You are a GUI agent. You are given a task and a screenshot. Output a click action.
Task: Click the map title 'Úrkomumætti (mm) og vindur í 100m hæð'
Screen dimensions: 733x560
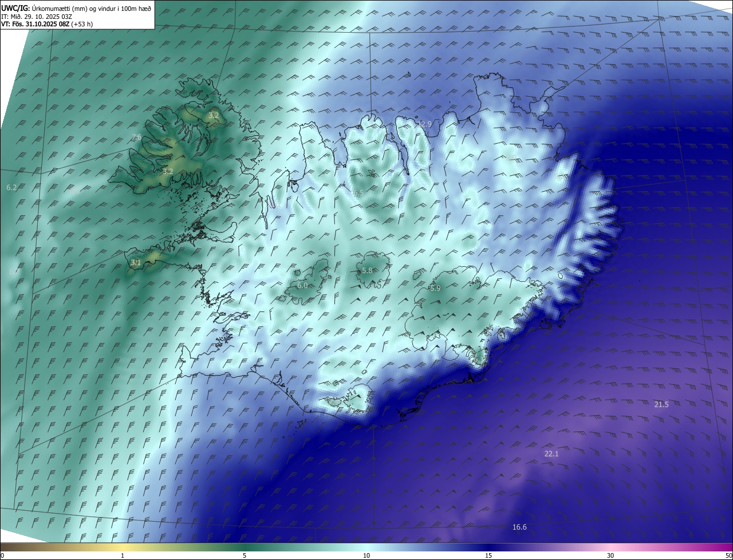click(x=90, y=8)
